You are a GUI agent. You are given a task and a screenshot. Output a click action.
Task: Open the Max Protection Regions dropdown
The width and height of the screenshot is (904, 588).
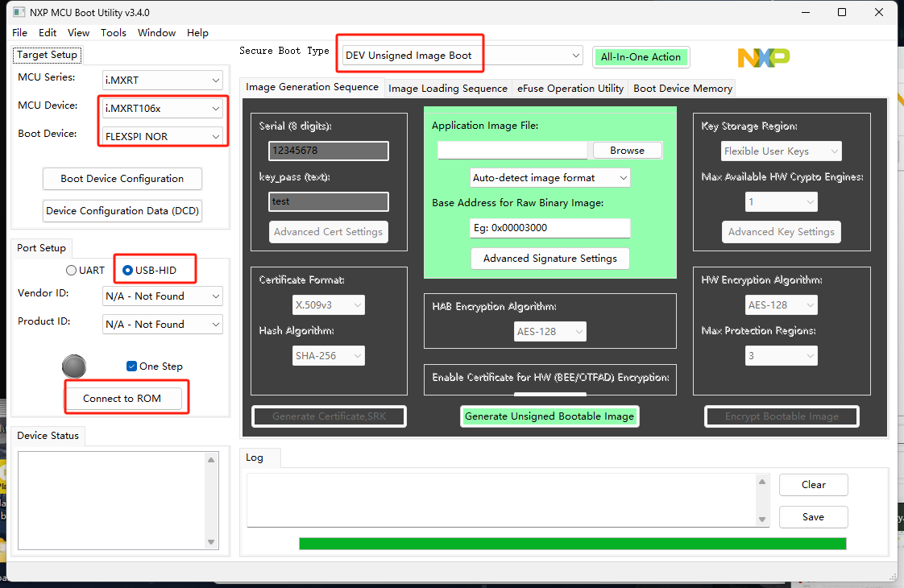[782, 356]
